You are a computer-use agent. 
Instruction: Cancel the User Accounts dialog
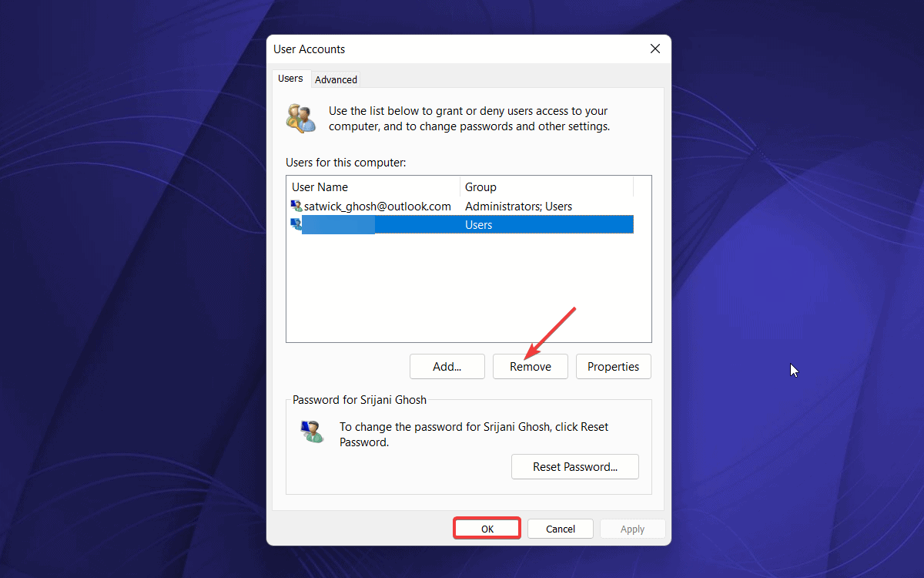click(560, 529)
